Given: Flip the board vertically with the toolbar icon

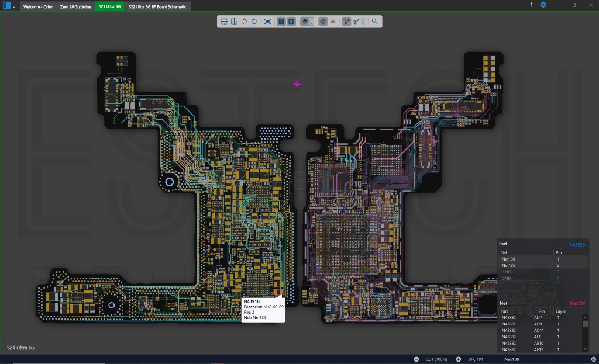Looking at the screenshot, I should point(224,22).
